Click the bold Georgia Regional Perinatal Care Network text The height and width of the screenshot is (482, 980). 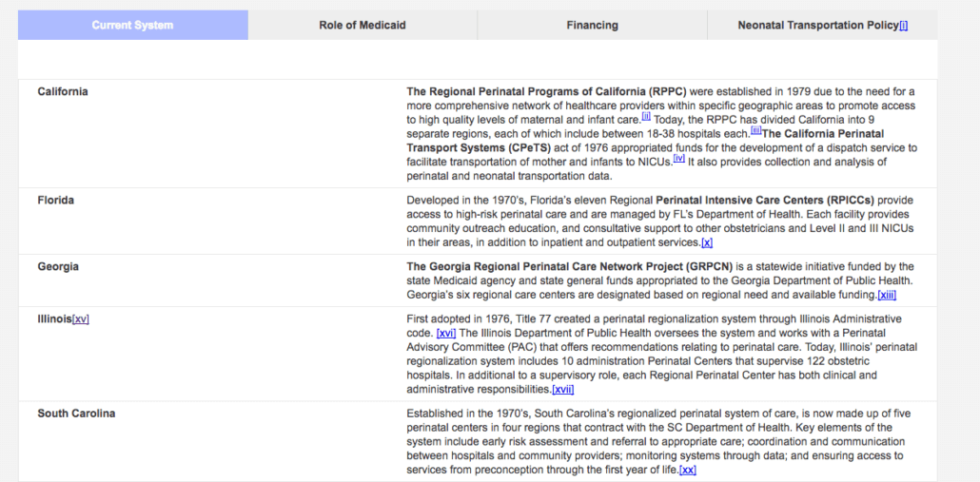click(569, 267)
